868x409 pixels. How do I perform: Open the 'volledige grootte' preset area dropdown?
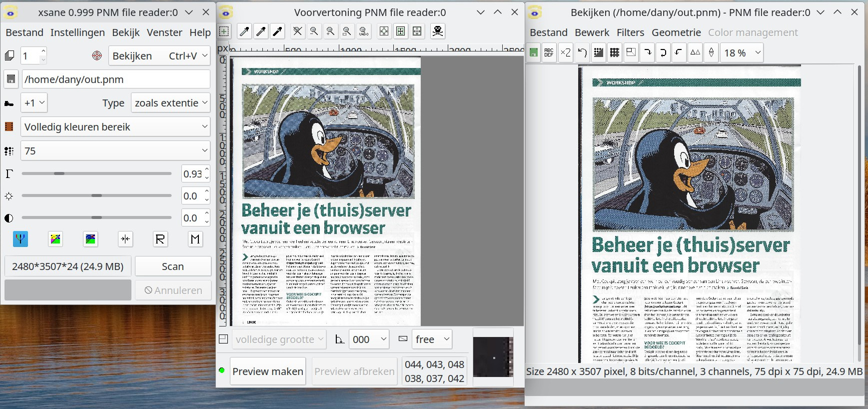pyautogui.click(x=279, y=339)
